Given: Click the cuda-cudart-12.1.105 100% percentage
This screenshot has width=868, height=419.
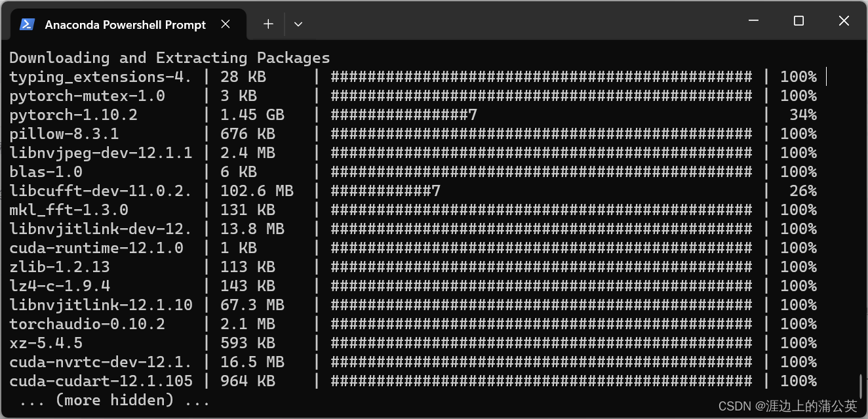Looking at the screenshot, I should tap(799, 381).
